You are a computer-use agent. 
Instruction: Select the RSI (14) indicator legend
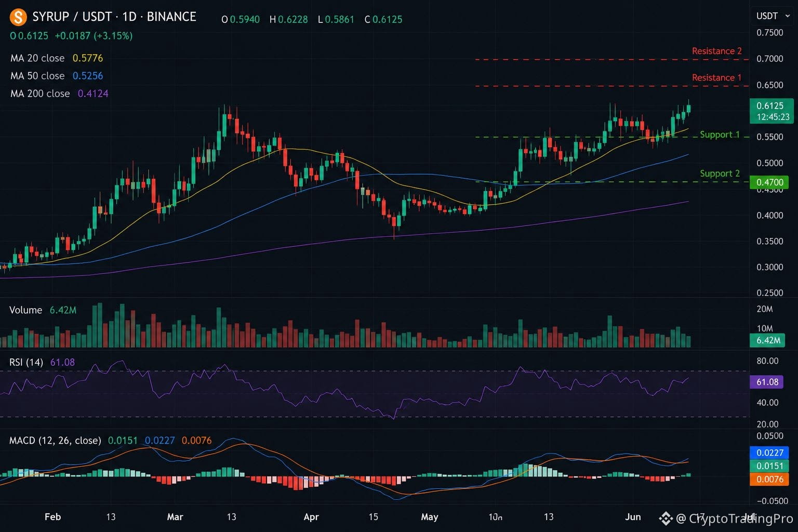pos(42,363)
